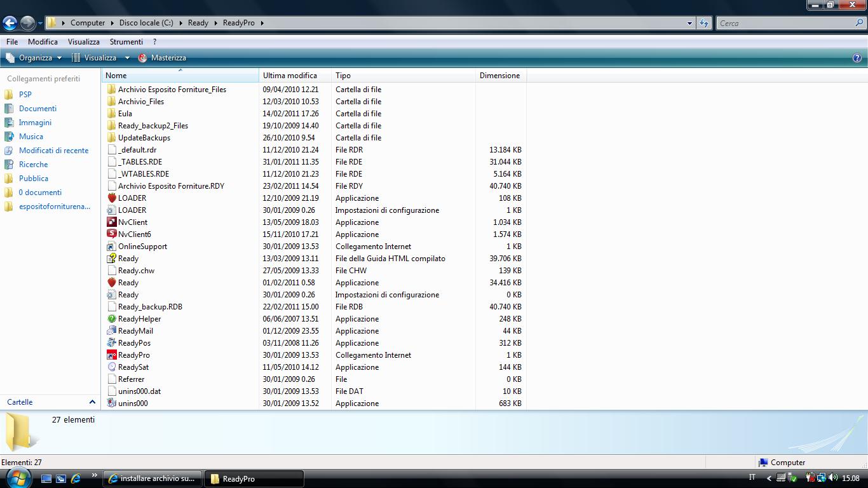Expand the quick launch overflow chevron

point(95,475)
